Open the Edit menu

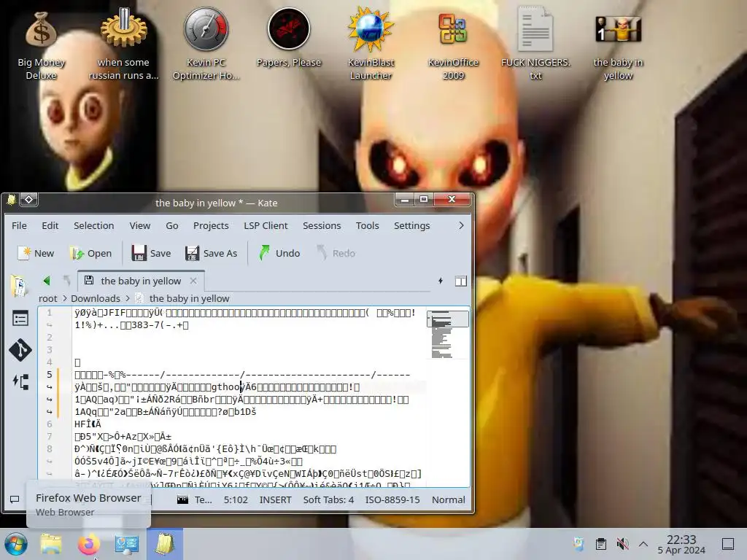50,225
